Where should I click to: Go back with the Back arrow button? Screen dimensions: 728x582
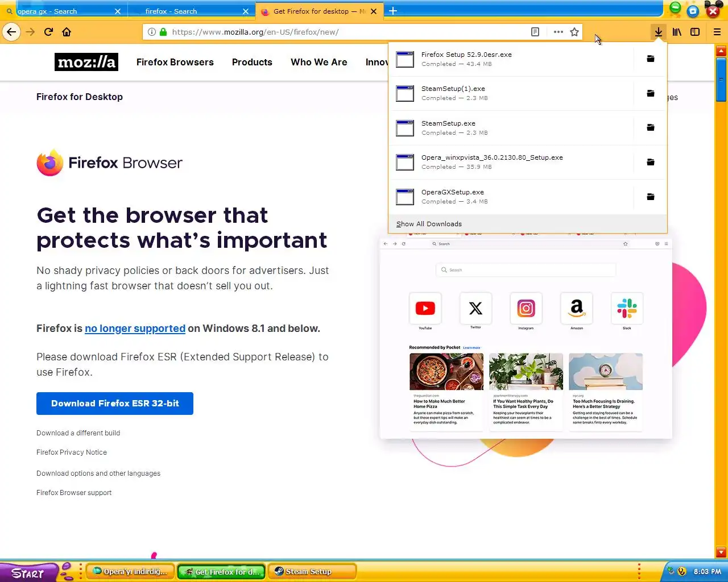click(11, 32)
